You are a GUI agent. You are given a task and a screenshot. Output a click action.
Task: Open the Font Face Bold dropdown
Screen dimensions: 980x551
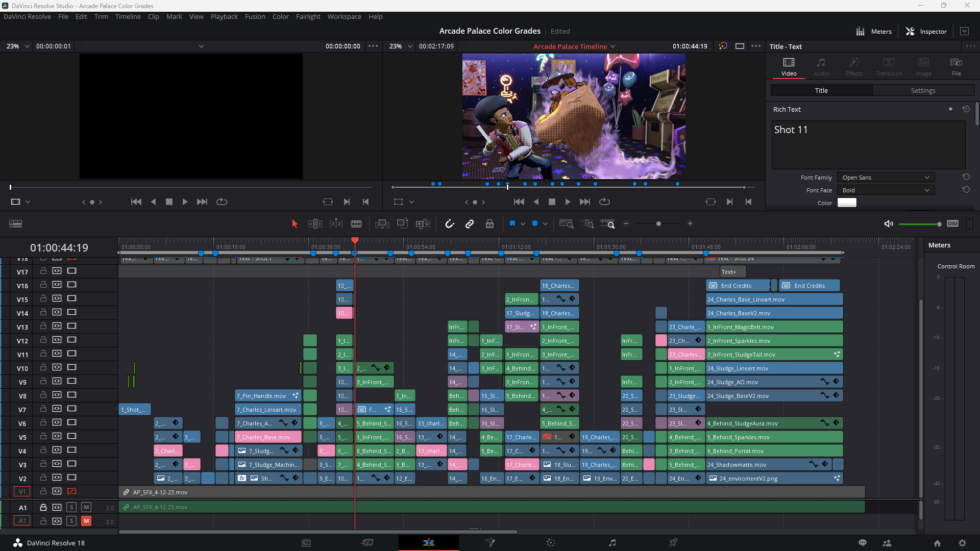(x=886, y=190)
